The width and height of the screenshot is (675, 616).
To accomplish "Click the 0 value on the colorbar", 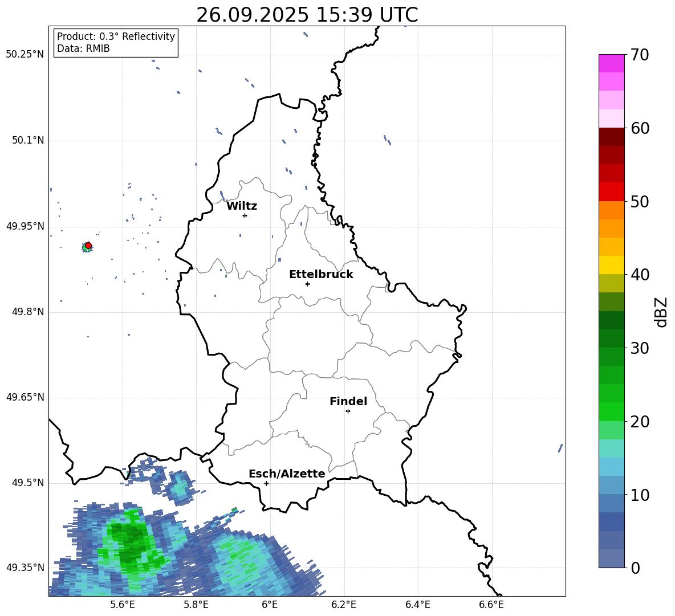I will pyautogui.click(x=635, y=568).
